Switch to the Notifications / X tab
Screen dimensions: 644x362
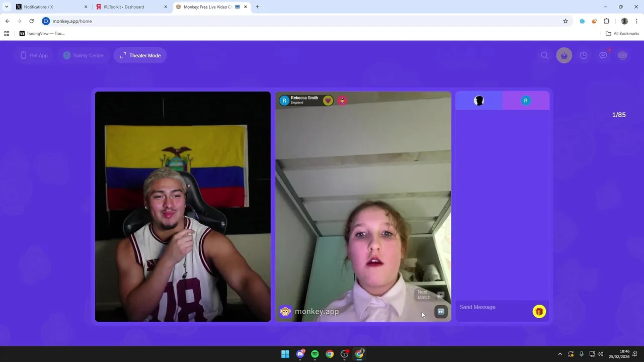[x=49, y=7]
